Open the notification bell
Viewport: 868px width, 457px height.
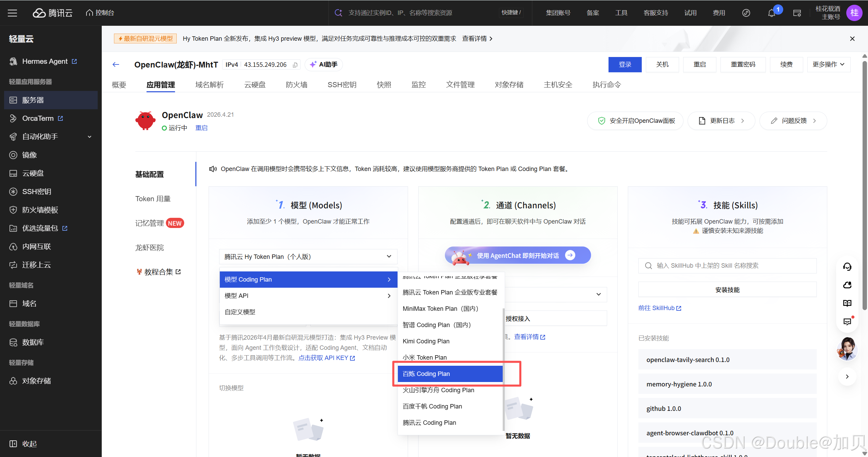click(771, 13)
